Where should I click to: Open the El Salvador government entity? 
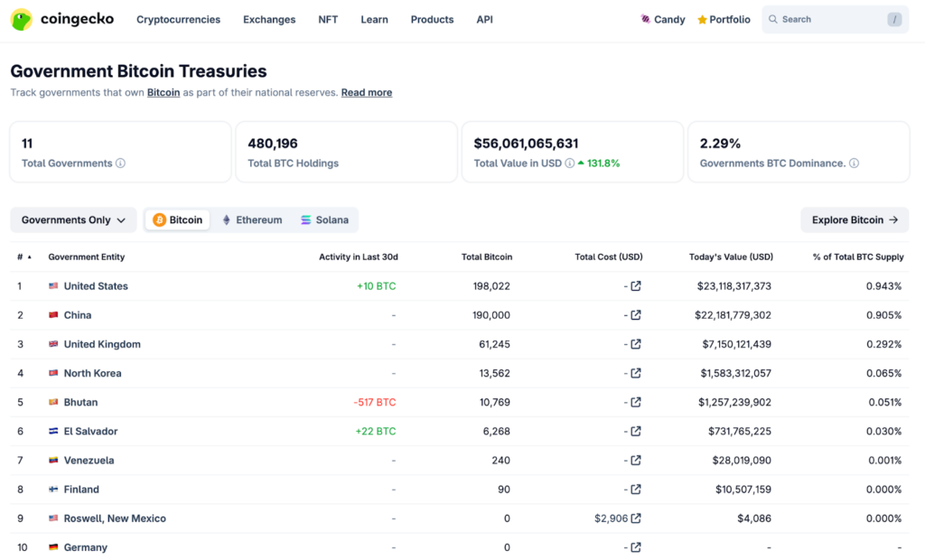[90, 431]
